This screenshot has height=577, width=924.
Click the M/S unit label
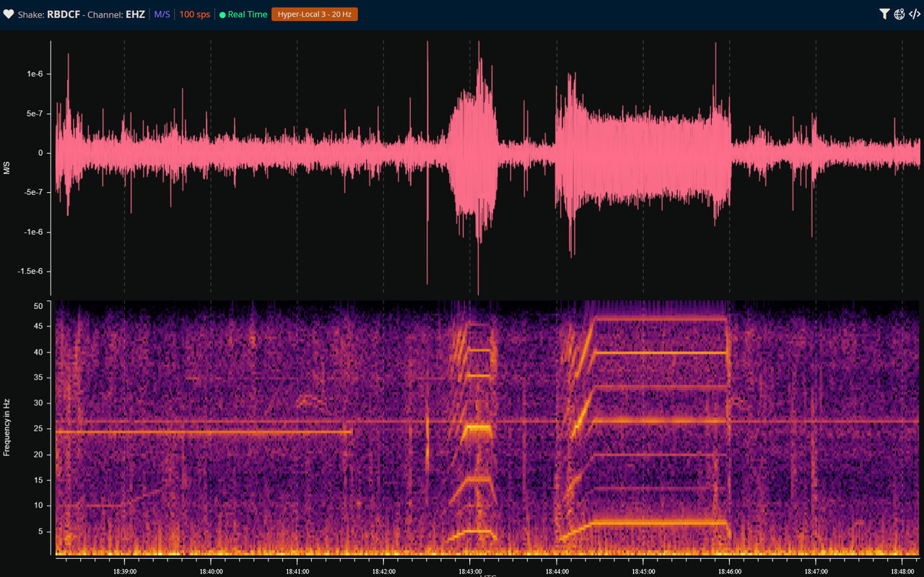163,14
